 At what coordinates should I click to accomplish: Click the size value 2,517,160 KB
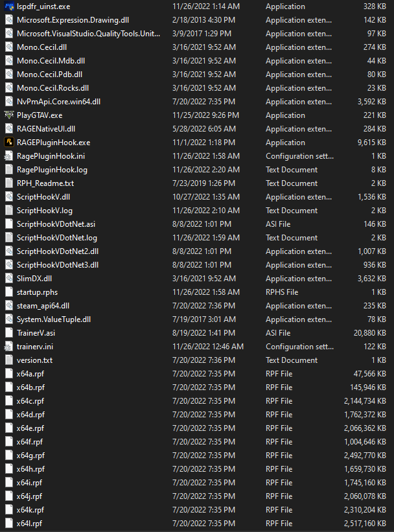coord(365,523)
